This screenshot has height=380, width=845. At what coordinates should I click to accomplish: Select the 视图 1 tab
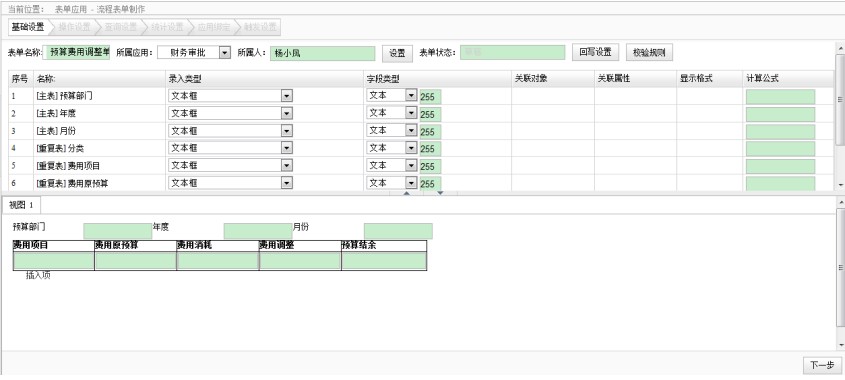click(22, 205)
